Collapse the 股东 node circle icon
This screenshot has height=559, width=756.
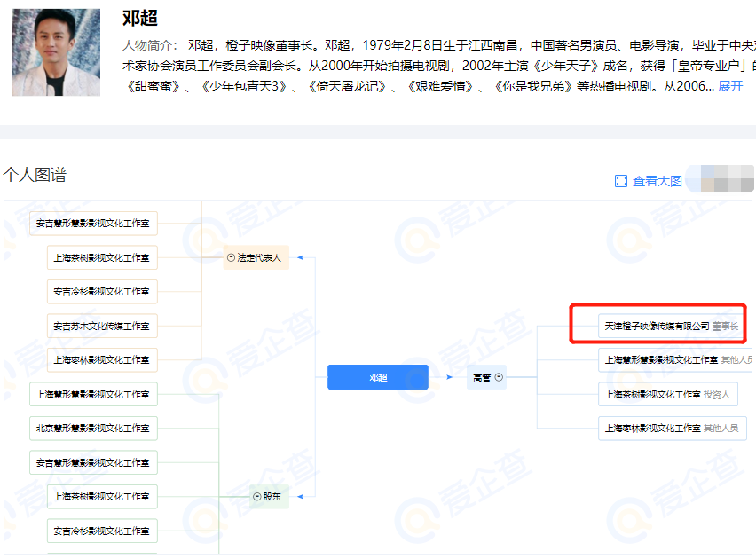(256, 496)
